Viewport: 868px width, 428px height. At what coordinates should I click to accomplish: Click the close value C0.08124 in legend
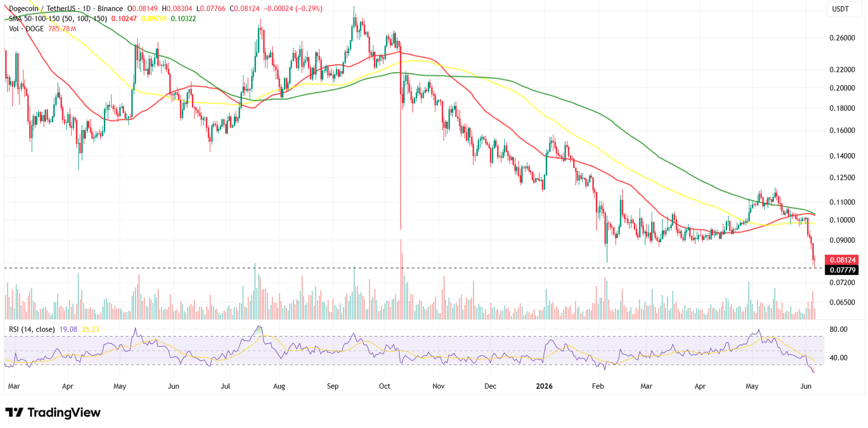(x=244, y=9)
